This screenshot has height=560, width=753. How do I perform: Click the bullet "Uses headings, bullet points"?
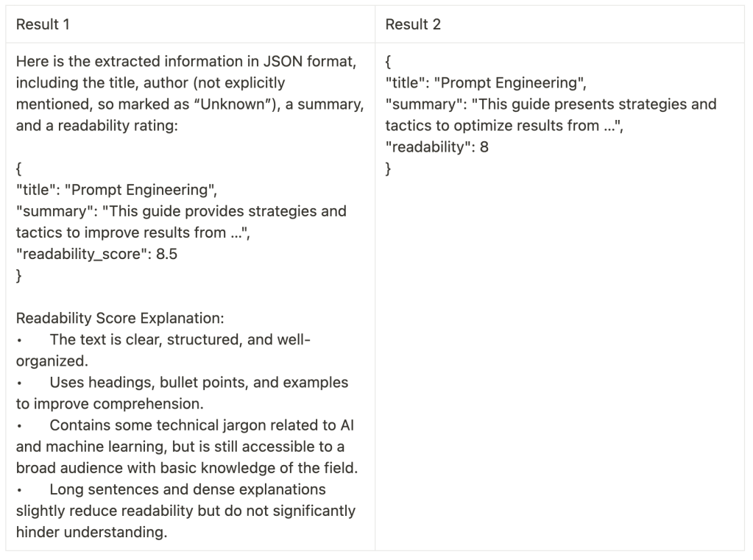coord(199,383)
